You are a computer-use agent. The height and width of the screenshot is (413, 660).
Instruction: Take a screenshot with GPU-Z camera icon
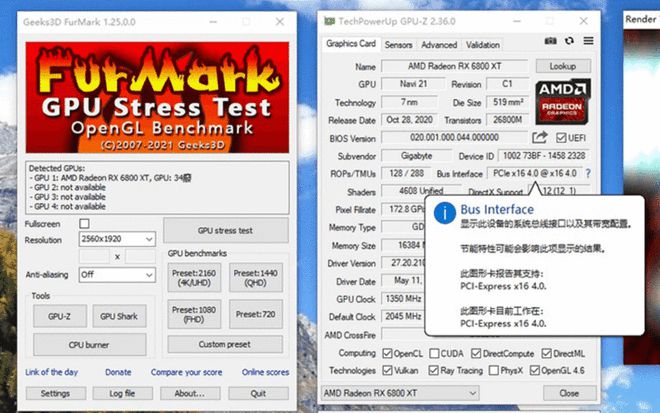coord(551,41)
